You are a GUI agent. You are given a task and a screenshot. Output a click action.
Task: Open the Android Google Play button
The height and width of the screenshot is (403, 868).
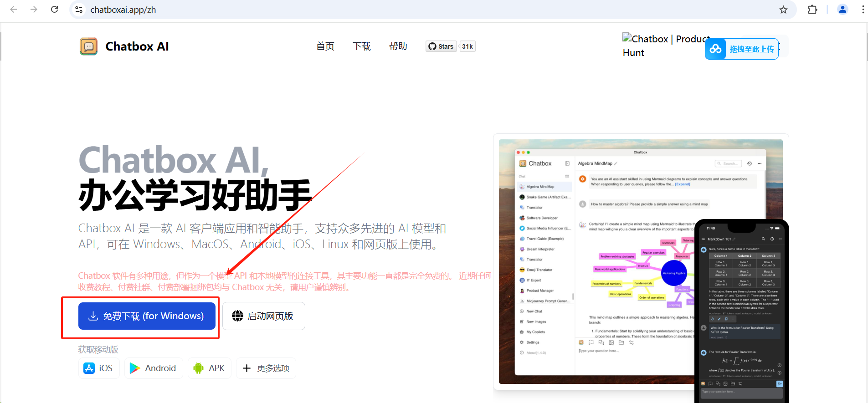154,368
